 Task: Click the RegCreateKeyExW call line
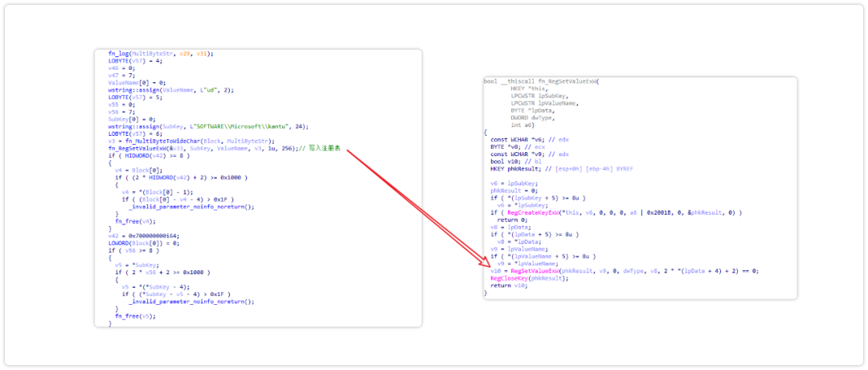click(616, 212)
